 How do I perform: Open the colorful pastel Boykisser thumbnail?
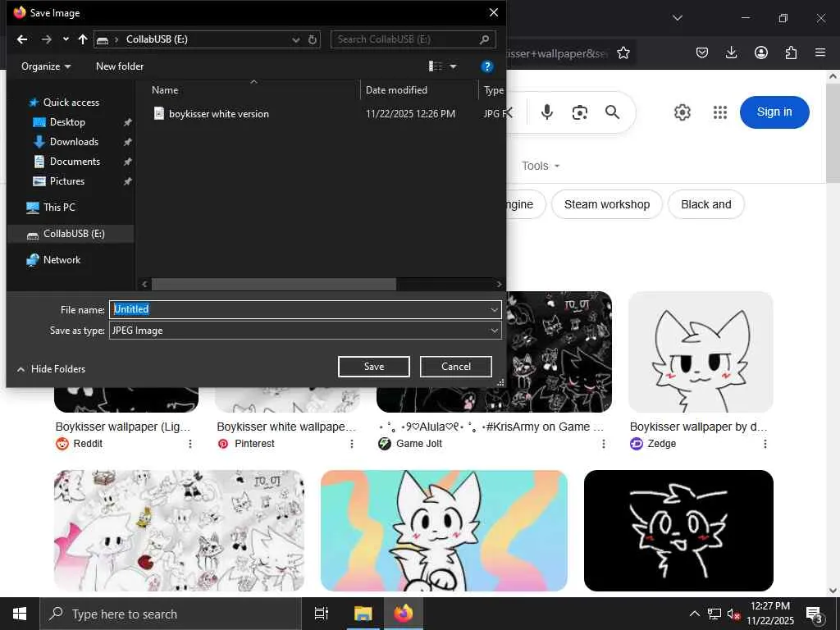coord(444,531)
